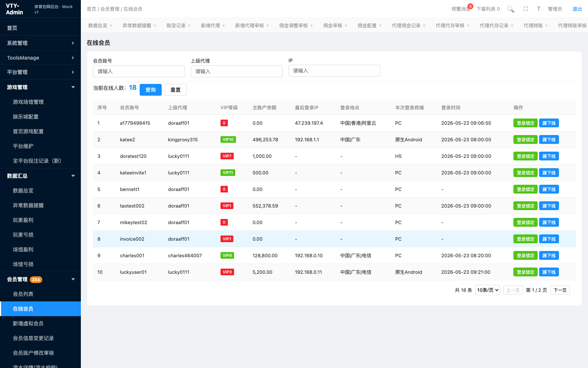Viewport: 588px width, 368px height.
Task: Open 首页 in the sidebar
Action: (x=40, y=28)
